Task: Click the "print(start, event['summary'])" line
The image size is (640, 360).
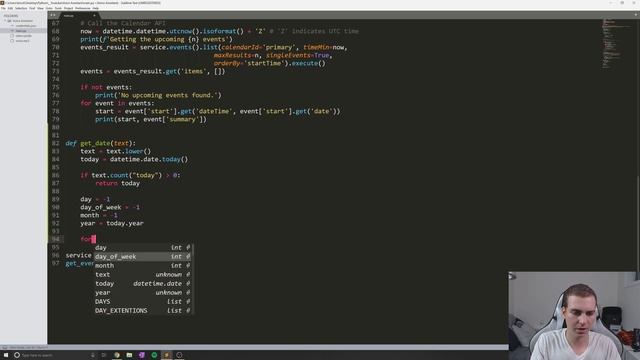Action: 151,119
